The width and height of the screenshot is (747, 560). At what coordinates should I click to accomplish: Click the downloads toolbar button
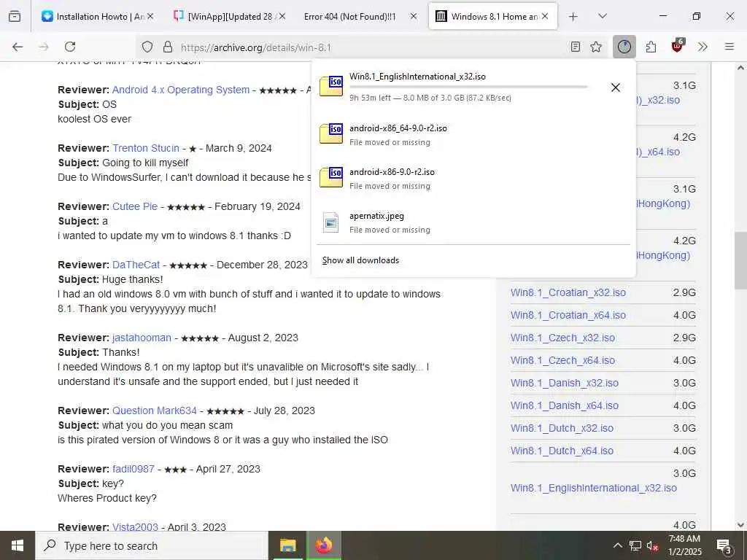pos(624,47)
